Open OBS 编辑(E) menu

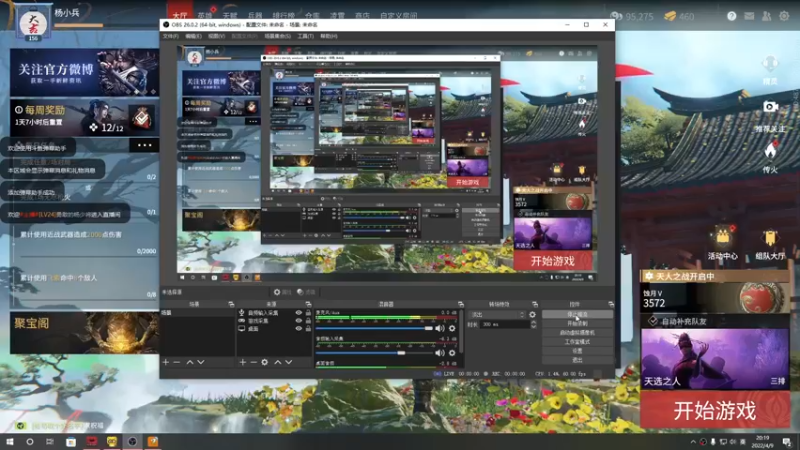(193, 36)
